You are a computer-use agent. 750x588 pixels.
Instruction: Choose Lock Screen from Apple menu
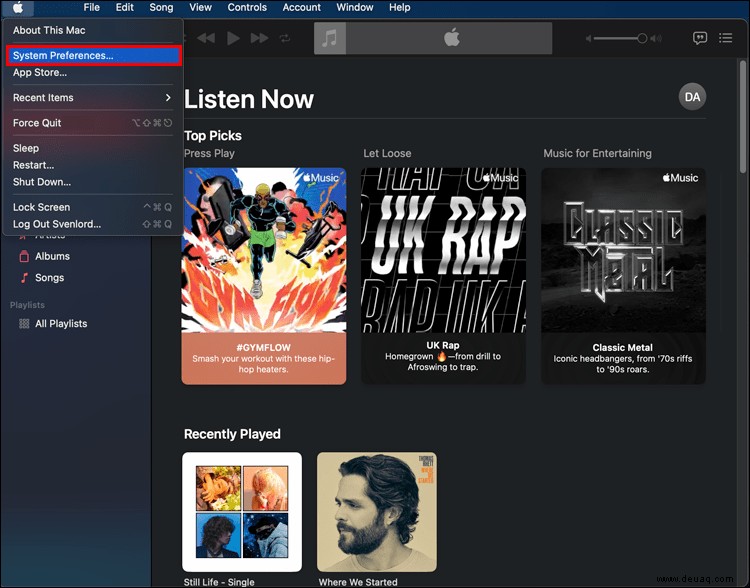[x=93, y=207]
